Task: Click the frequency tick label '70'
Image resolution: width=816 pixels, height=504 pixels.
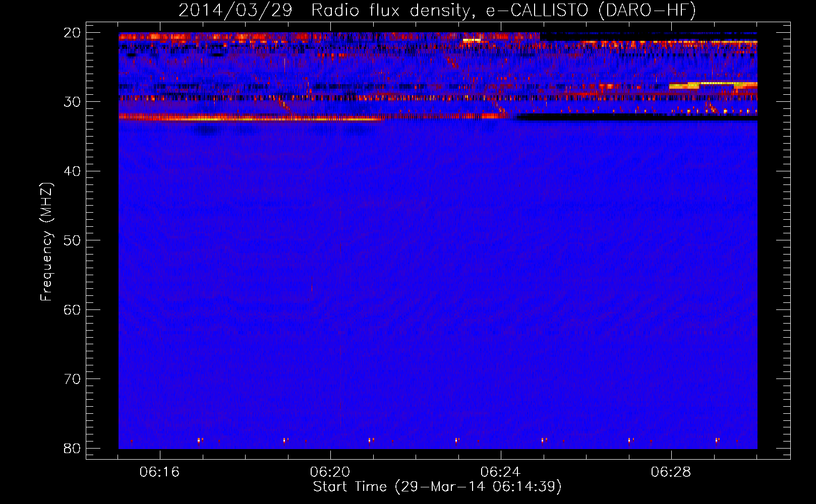Action: pos(72,379)
